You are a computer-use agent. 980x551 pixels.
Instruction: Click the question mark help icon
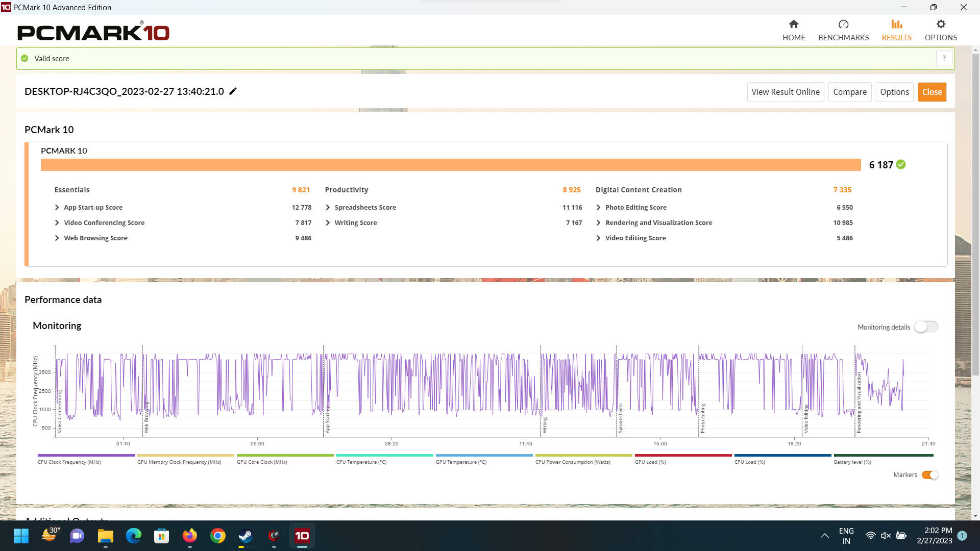click(x=944, y=59)
